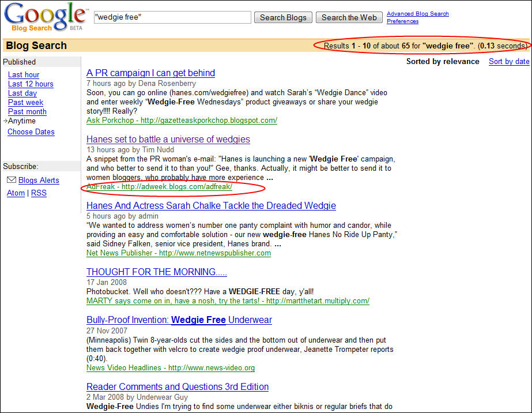Open "THOUGHT FOR THE MORNING" result

(x=156, y=272)
